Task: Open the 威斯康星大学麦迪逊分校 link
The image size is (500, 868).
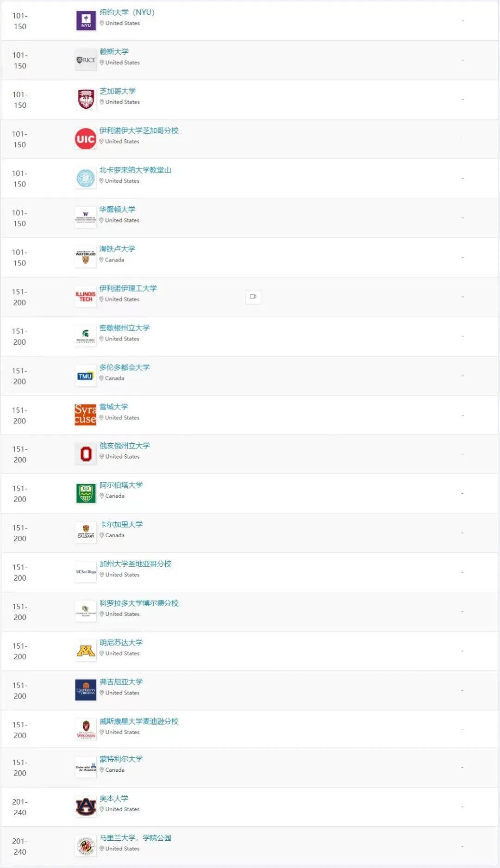Action: tap(139, 721)
